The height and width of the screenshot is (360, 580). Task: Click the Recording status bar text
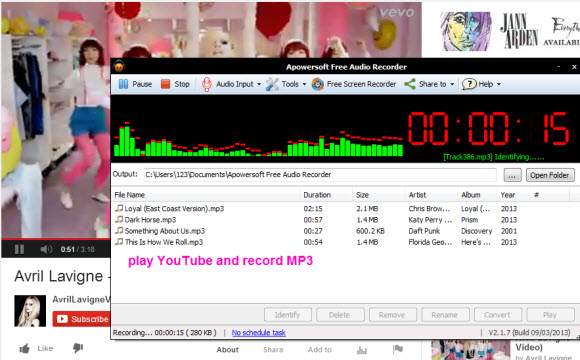click(x=165, y=333)
